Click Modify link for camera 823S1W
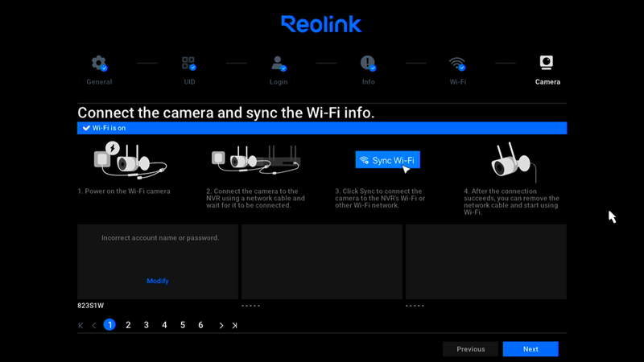 point(158,281)
